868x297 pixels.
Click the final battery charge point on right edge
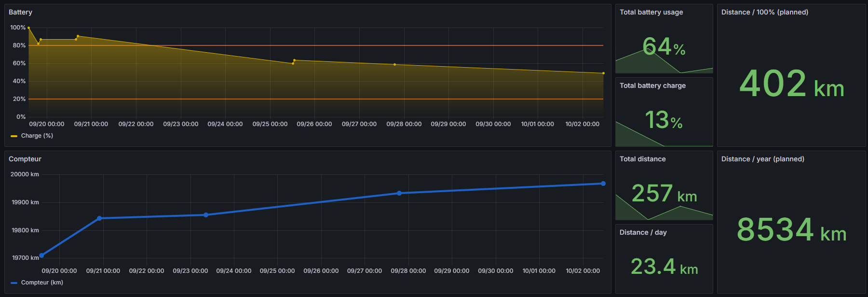tap(603, 73)
